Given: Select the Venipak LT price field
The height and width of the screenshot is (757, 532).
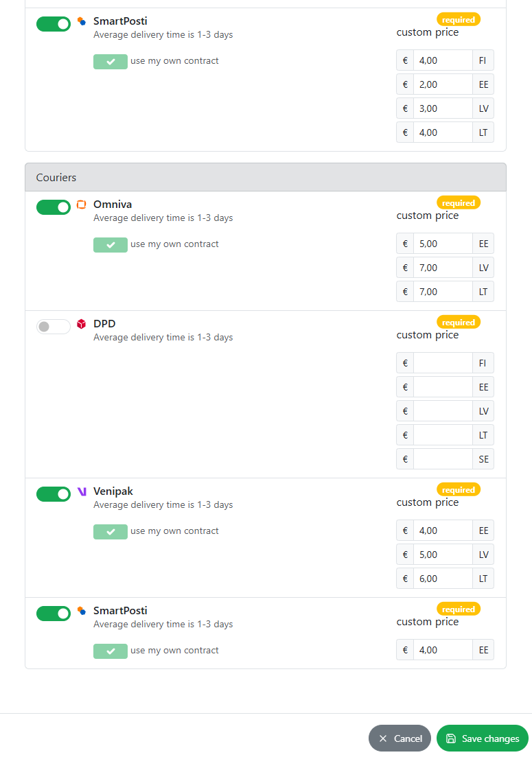Looking at the screenshot, I should point(443,579).
